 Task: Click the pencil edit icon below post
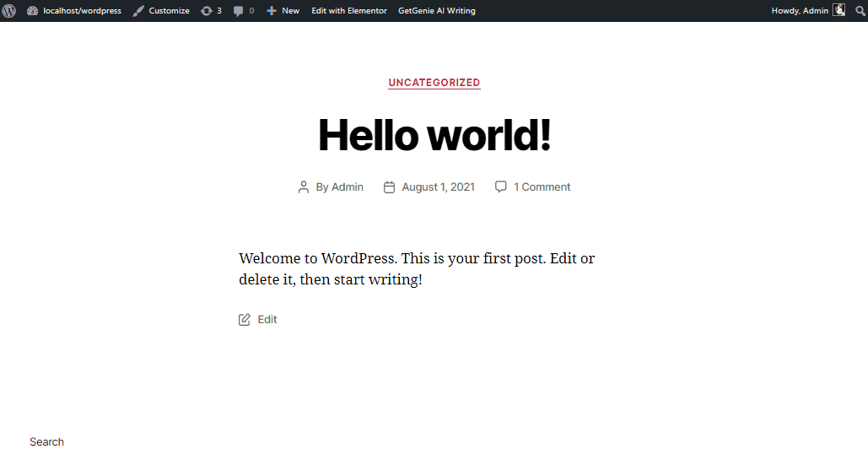[x=244, y=320]
